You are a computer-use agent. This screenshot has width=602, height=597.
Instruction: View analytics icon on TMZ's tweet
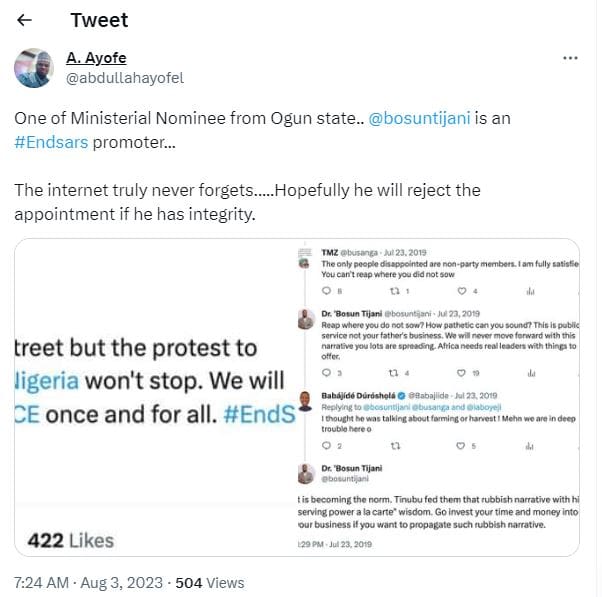coord(531,291)
